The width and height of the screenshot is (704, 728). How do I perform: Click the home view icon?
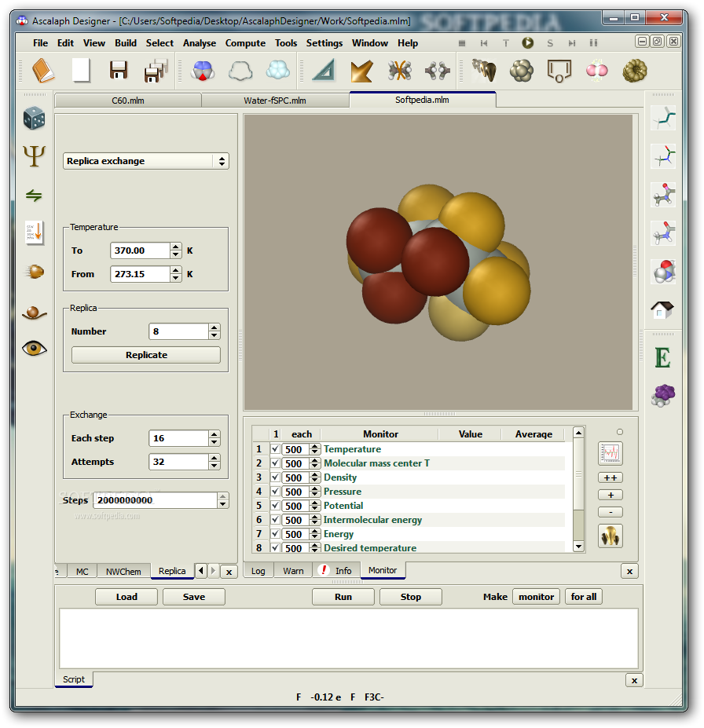[662, 309]
